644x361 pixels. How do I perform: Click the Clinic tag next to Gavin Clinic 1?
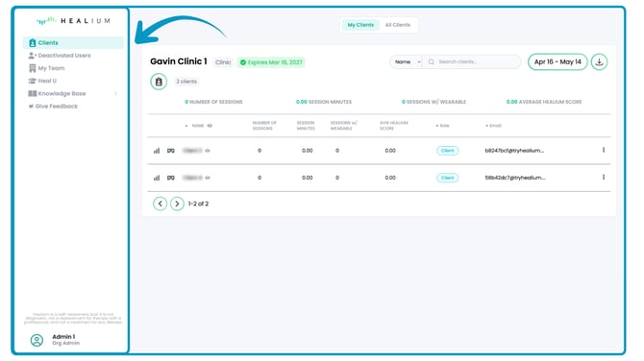[223, 62]
